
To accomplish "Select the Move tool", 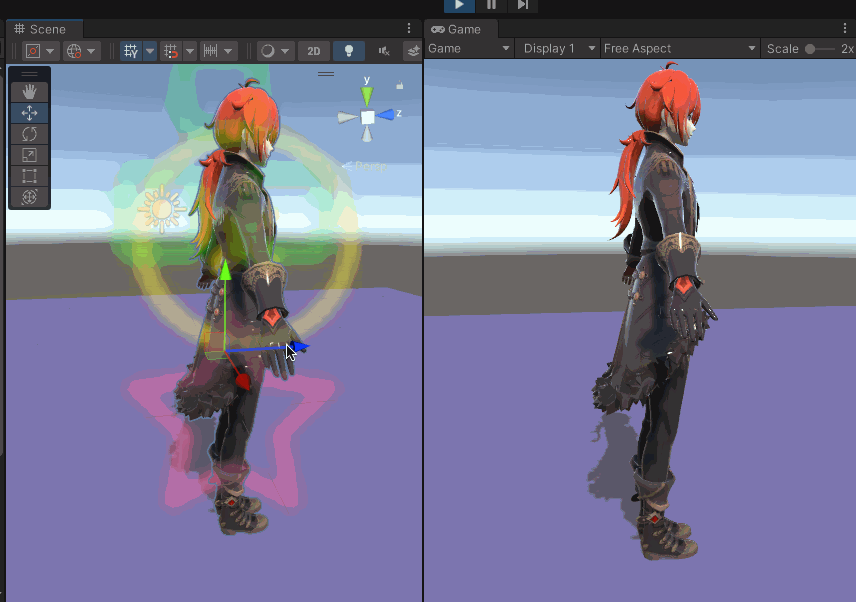I will [x=29, y=113].
